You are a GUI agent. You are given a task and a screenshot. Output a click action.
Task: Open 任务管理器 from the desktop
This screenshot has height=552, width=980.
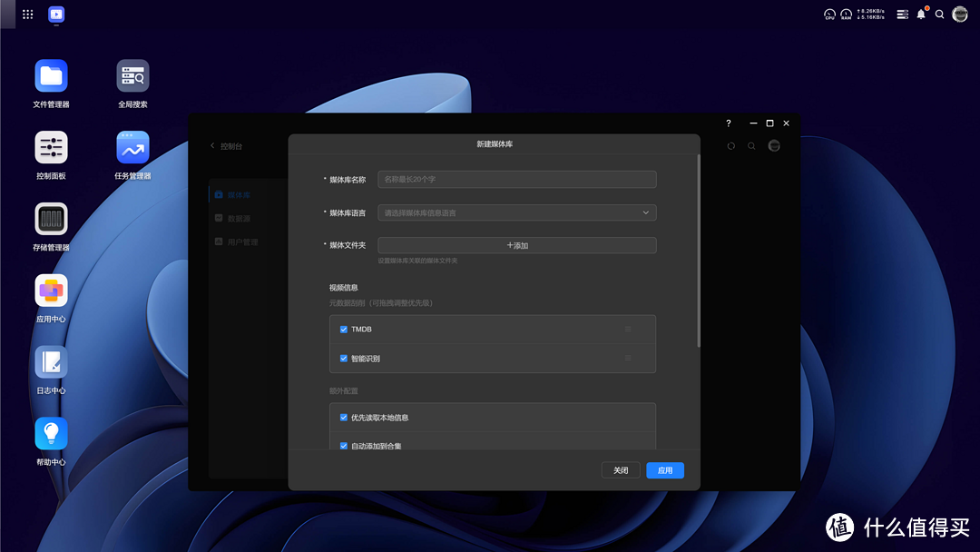(x=132, y=148)
